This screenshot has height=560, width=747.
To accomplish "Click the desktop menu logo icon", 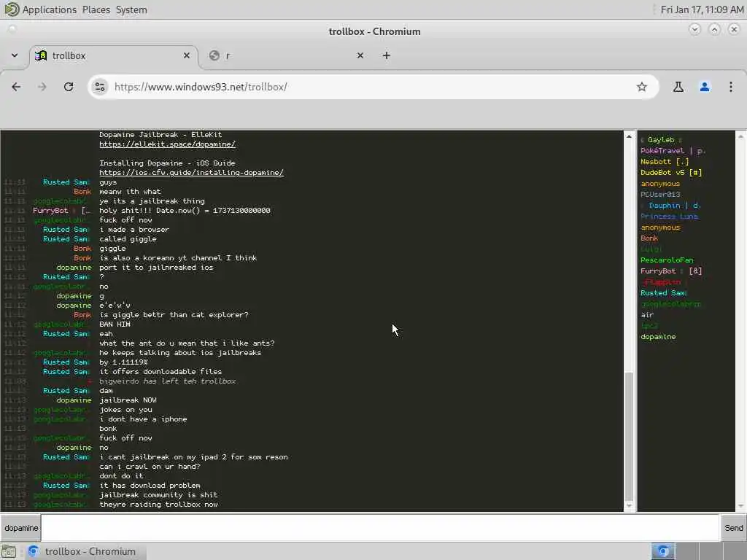I will click(x=12, y=9).
